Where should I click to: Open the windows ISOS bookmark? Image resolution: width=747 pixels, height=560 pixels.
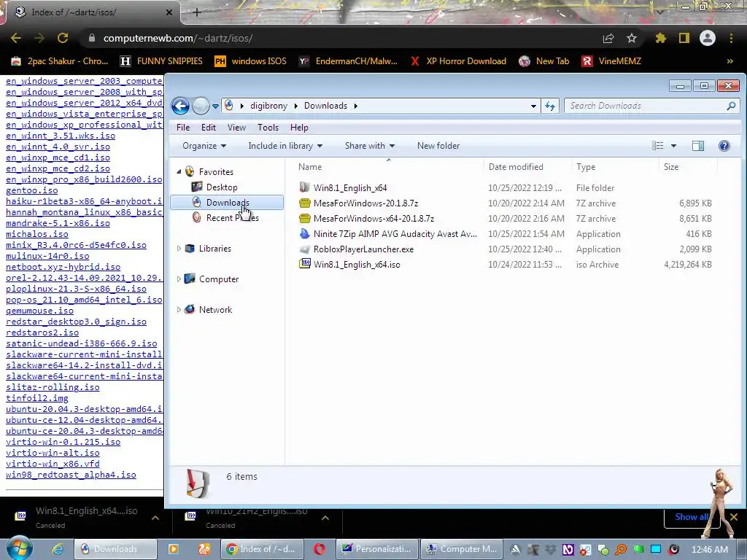251,61
